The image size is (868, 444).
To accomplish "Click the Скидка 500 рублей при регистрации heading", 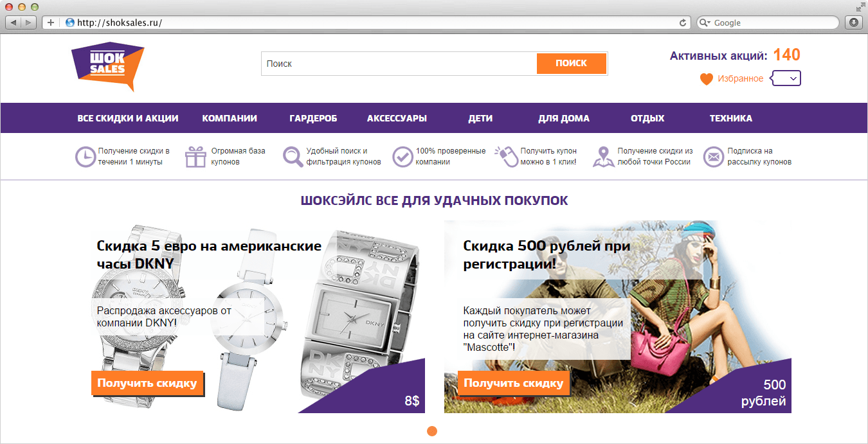I will tap(547, 254).
